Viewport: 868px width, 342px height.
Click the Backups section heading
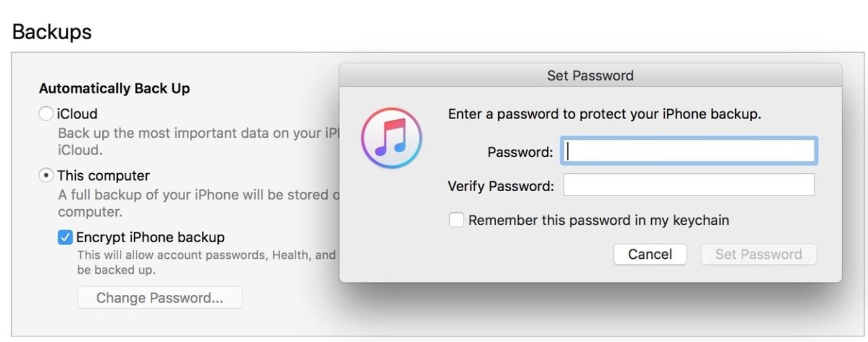pos(52,32)
